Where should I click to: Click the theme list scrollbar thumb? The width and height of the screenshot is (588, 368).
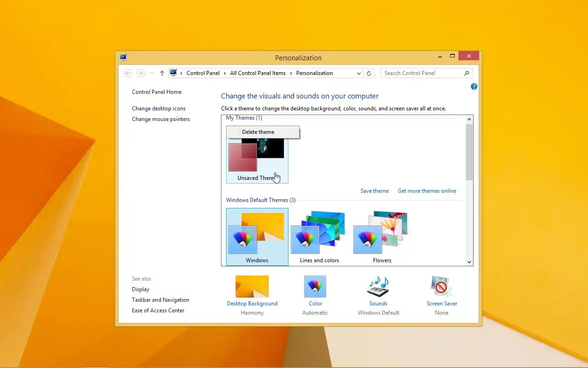coord(469,152)
